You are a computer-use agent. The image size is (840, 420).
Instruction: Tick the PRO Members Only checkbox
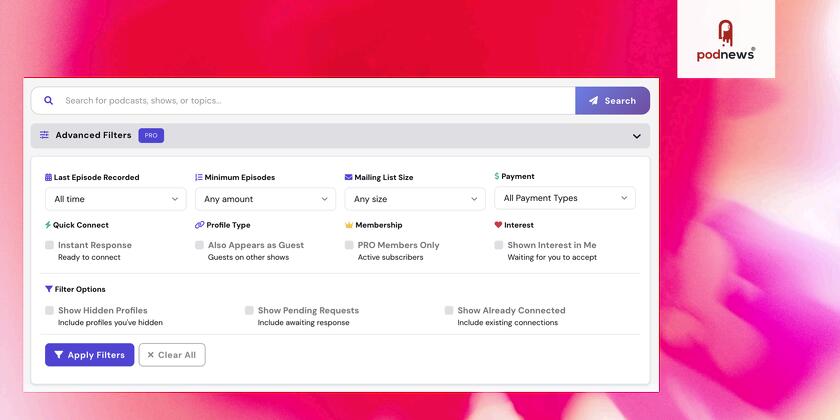[x=349, y=245]
